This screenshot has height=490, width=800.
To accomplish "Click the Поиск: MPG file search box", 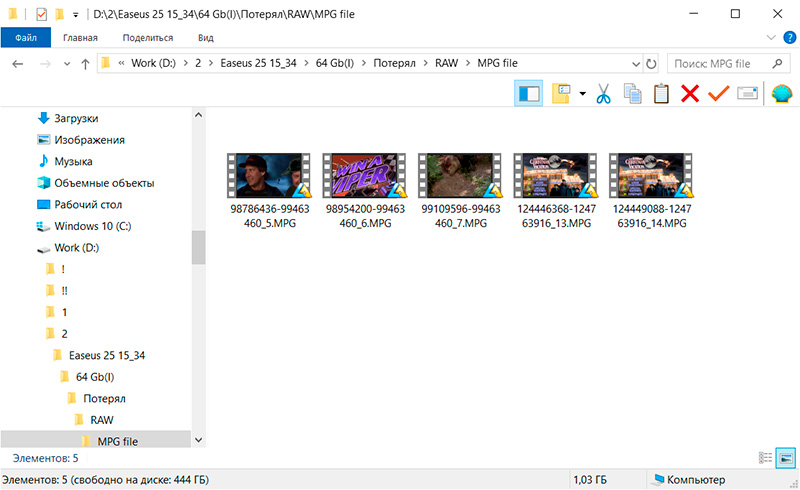I will click(715, 64).
